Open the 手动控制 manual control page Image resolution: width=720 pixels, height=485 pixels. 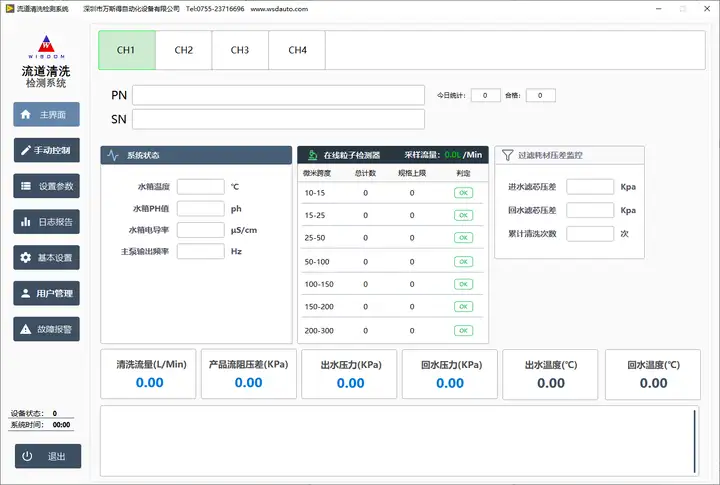tap(46, 150)
